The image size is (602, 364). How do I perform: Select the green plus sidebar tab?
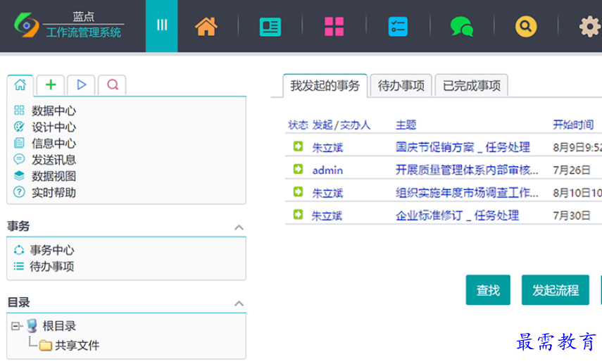tap(51, 84)
